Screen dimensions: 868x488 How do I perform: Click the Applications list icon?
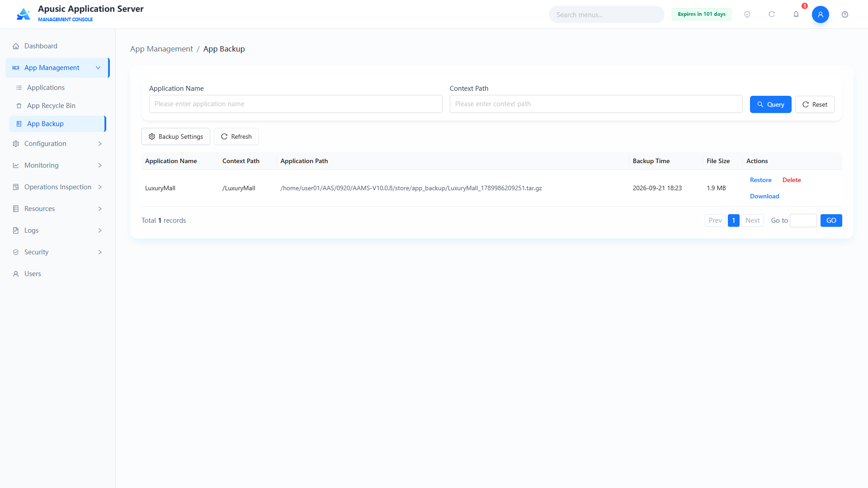click(19, 88)
